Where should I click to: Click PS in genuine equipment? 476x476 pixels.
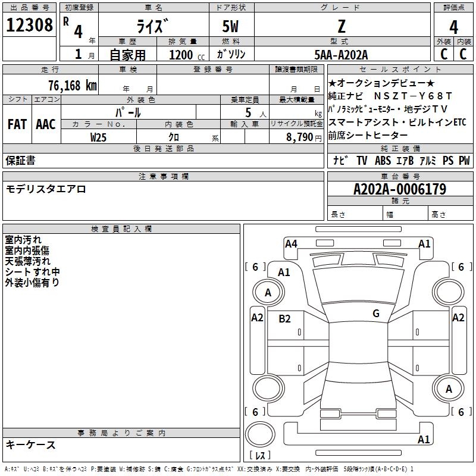(448, 160)
